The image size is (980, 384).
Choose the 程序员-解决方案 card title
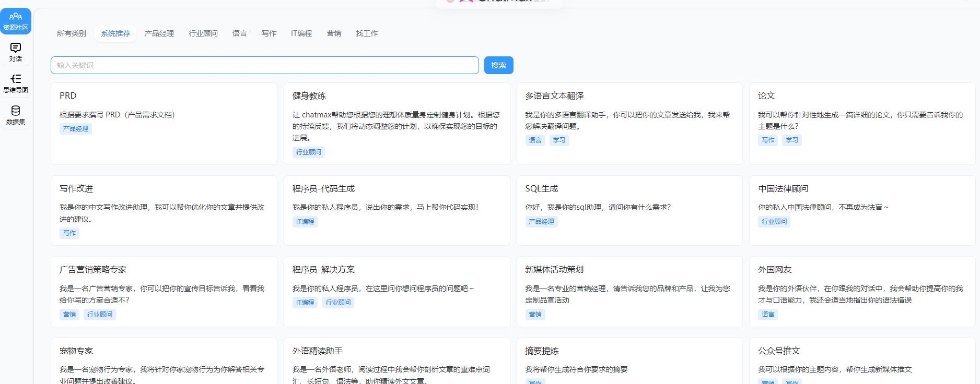[323, 269]
